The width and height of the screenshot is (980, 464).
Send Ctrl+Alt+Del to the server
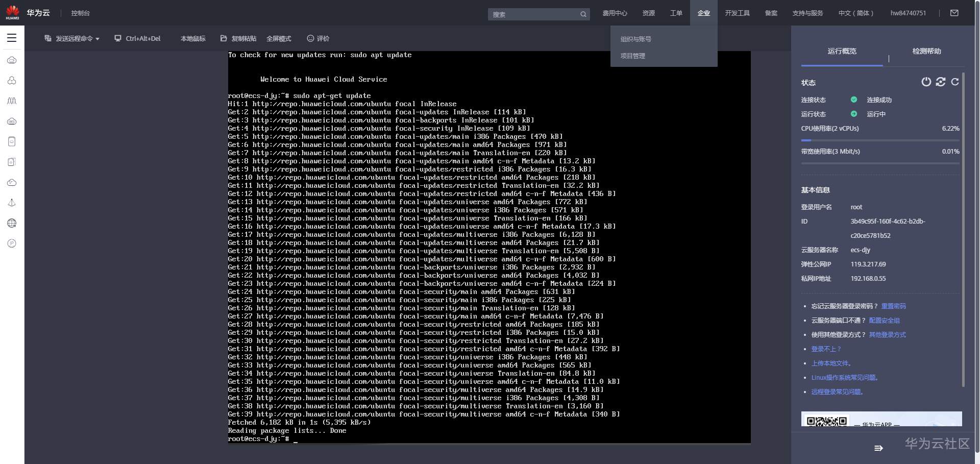137,39
